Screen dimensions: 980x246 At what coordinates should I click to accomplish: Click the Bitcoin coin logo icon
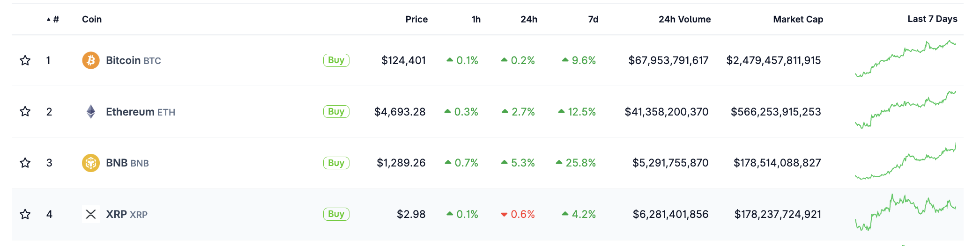91,60
